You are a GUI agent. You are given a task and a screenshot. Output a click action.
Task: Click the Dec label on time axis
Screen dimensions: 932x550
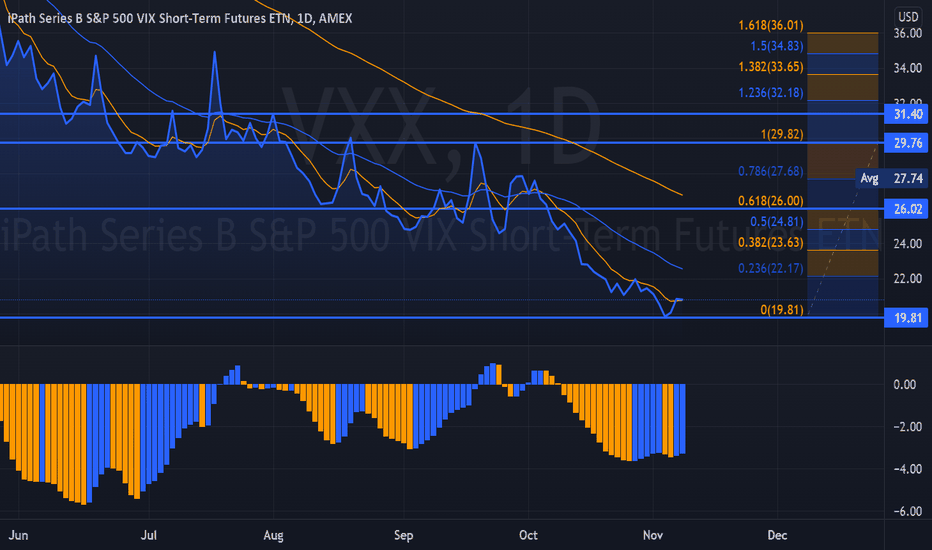(777, 535)
